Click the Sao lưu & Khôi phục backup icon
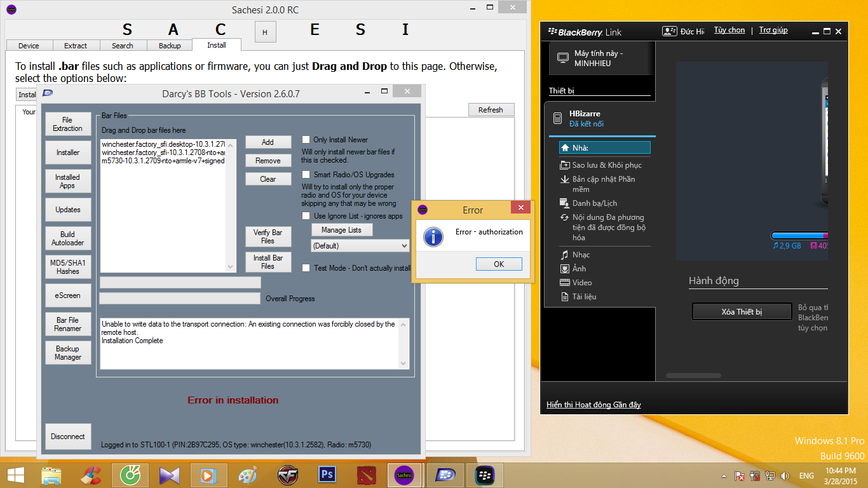868x488 pixels. coord(564,165)
